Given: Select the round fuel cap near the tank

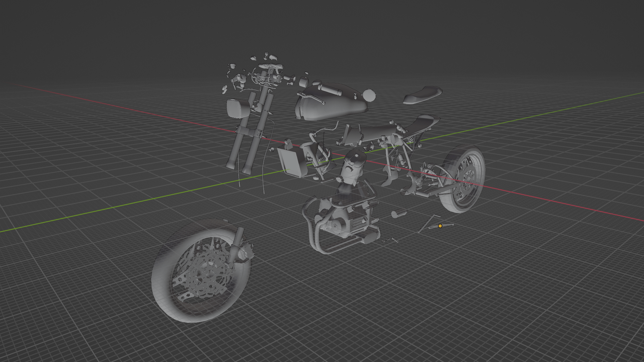Looking at the screenshot, I should (369, 95).
